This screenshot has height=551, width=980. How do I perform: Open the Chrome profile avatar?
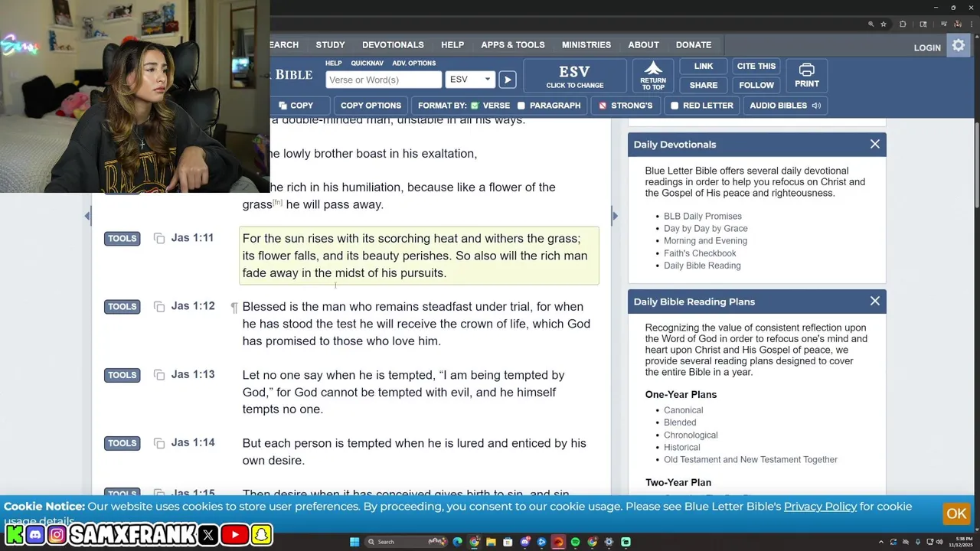pos(958,24)
